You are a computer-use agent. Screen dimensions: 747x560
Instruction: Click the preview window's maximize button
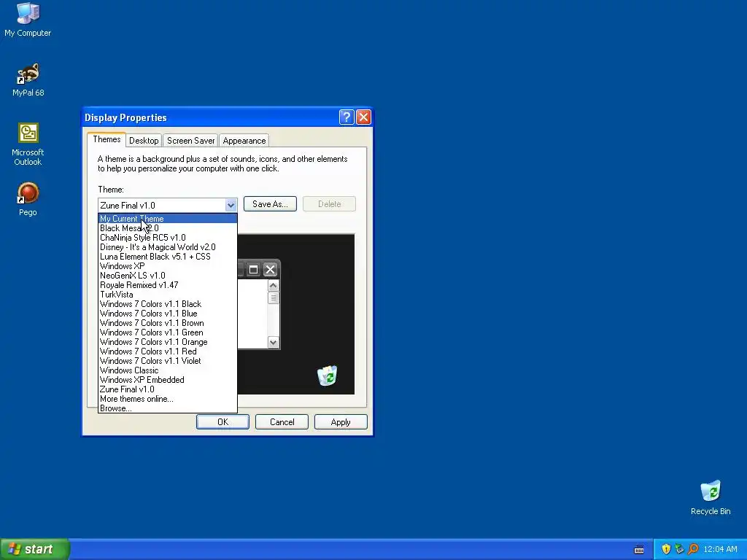pos(253,270)
